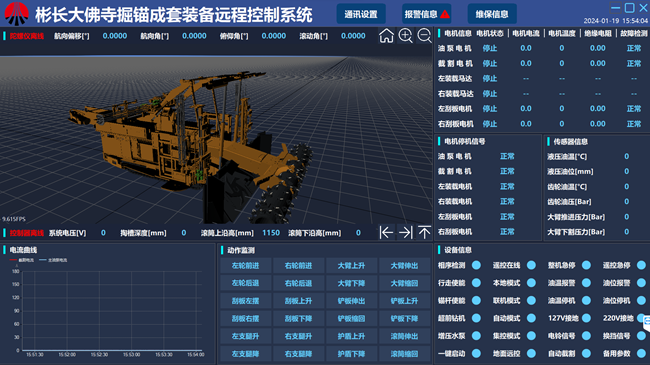
Task: Toggle the 遥控在线 indicator light
Action: (x=531, y=265)
